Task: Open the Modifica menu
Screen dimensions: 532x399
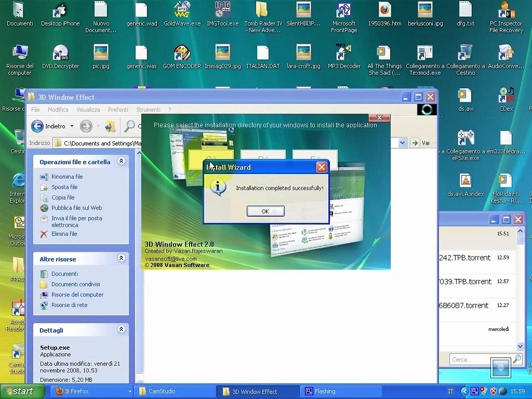Action: tap(58, 110)
